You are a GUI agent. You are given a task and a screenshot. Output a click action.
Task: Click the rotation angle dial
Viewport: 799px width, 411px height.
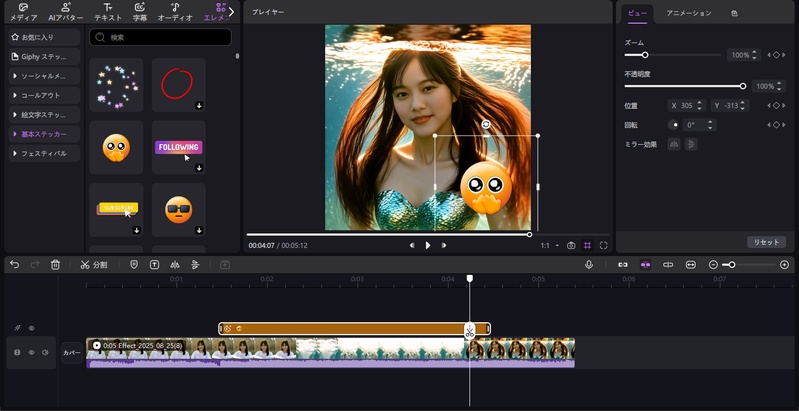674,125
